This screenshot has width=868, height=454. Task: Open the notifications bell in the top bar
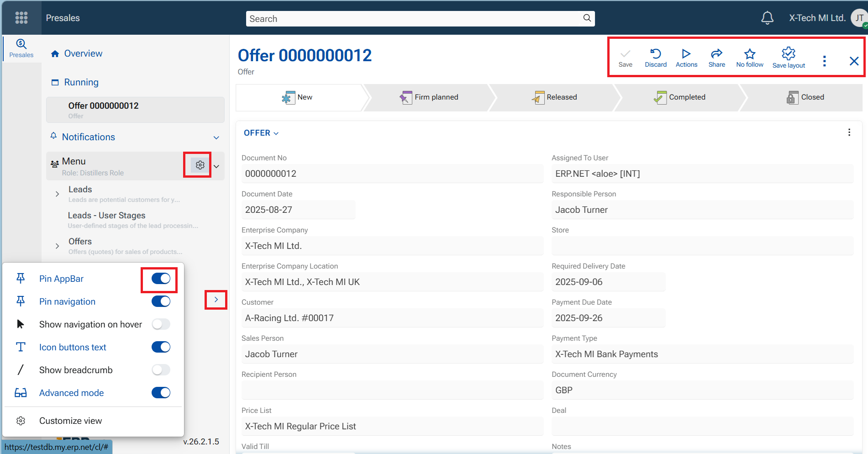[x=768, y=18]
